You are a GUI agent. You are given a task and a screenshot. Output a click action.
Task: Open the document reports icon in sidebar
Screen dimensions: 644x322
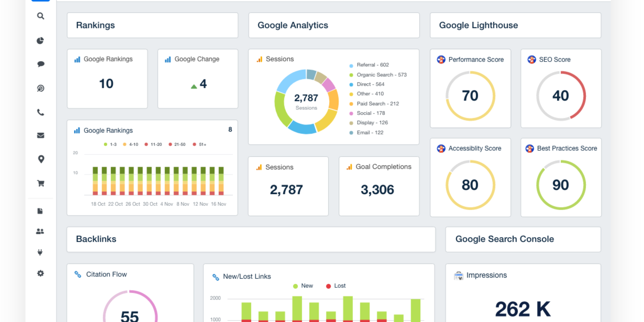(x=40, y=211)
